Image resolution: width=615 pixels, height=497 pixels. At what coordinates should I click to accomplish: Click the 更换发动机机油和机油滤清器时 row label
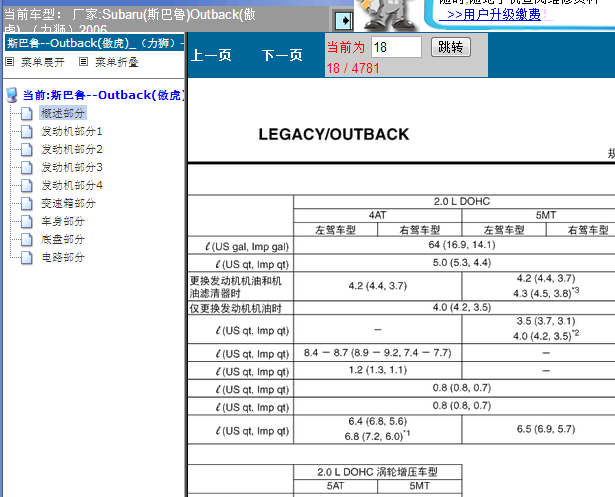(x=236, y=287)
